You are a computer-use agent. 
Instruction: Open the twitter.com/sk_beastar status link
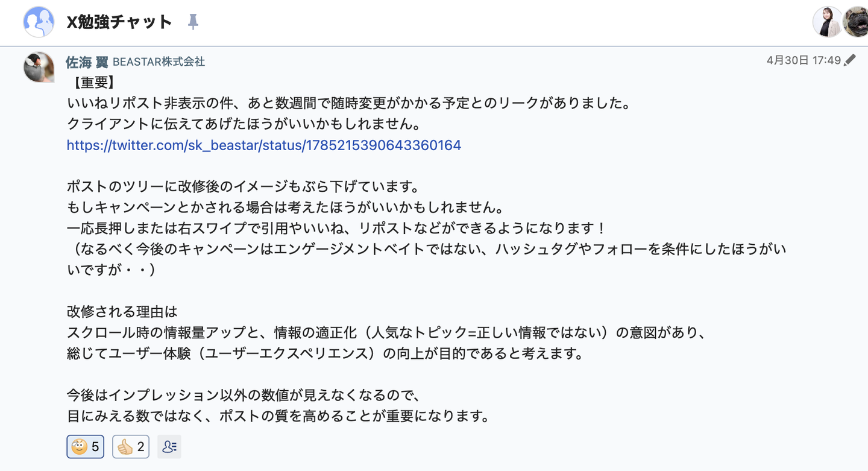click(263, 145)
